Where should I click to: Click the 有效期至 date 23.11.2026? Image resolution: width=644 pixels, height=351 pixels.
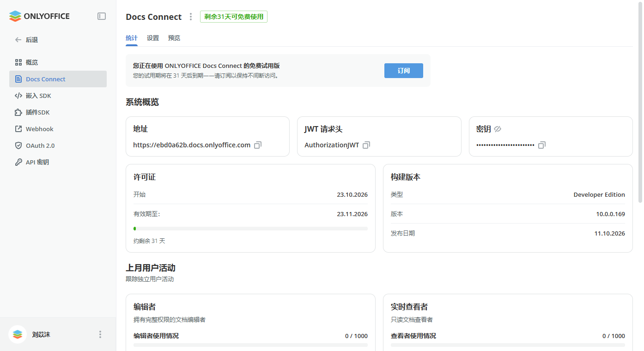click(352, 214)
